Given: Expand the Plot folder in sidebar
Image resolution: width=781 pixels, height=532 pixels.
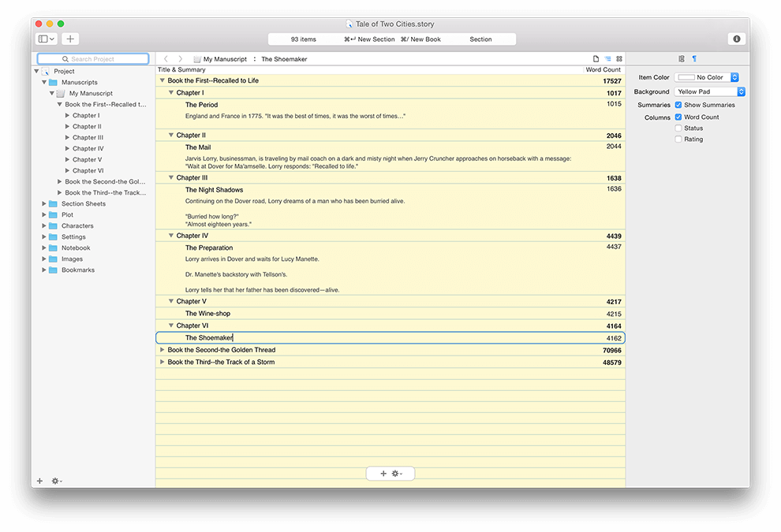Looking at the screenshot, I should pos(44,214).
